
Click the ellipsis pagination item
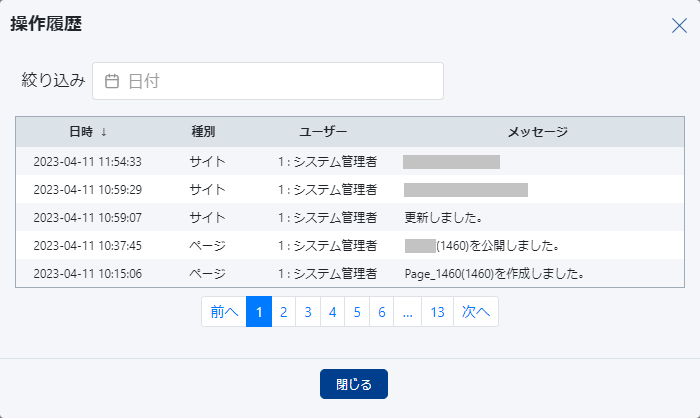[407, 312]
